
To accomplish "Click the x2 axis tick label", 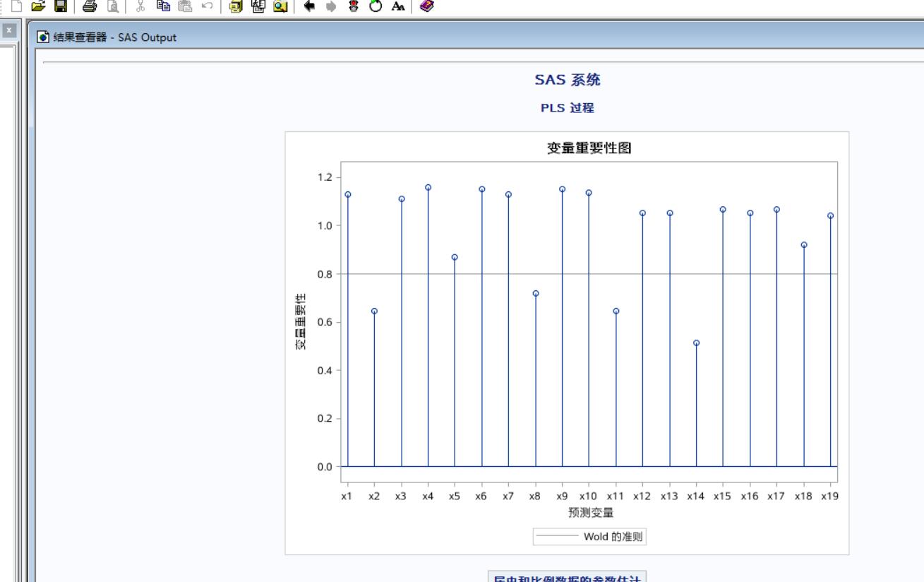I will click(374, 497).
